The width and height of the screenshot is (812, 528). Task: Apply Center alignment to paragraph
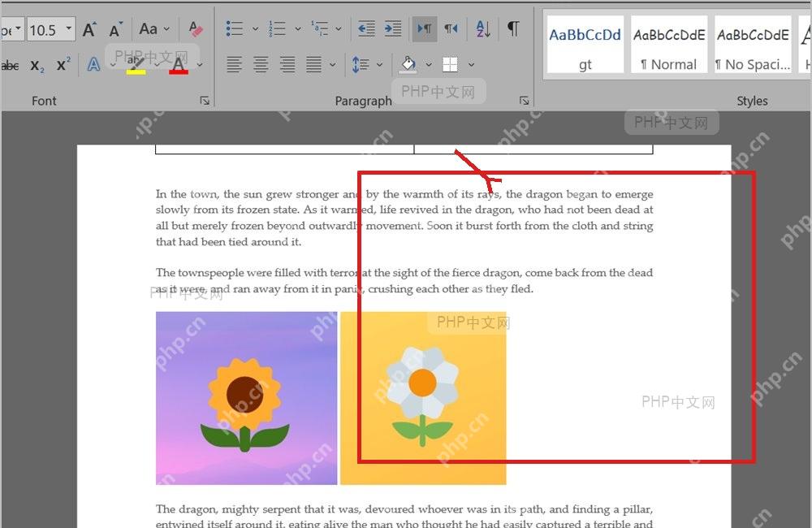[261, 64]
